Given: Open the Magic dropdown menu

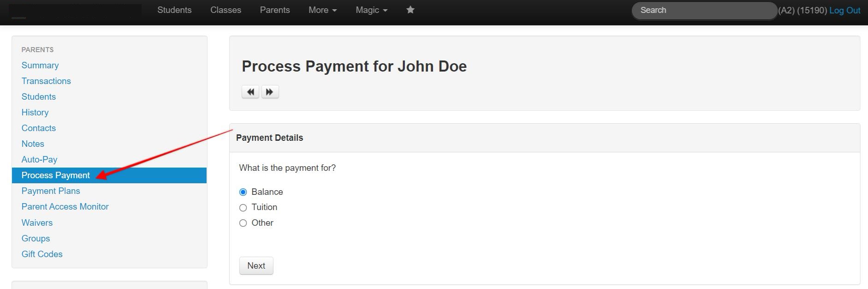Looking at the screenshot, I should click(x=371, y=10).
